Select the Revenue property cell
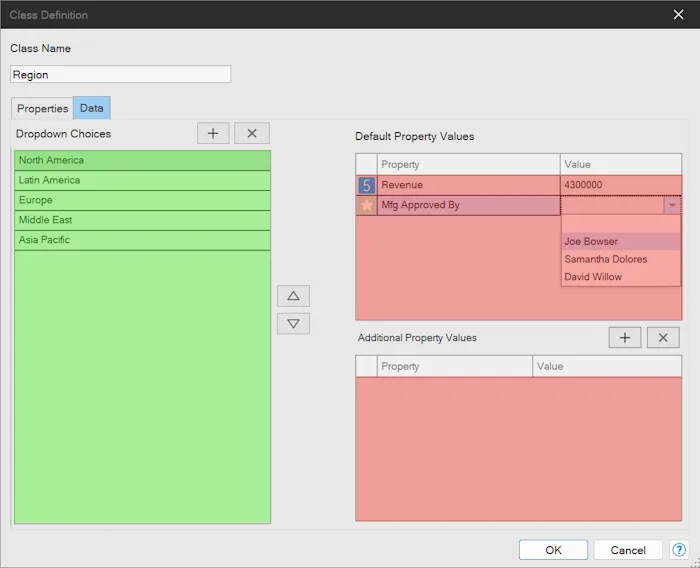The height and width of the screenshot is (568, 700). (x=469, y=185)
